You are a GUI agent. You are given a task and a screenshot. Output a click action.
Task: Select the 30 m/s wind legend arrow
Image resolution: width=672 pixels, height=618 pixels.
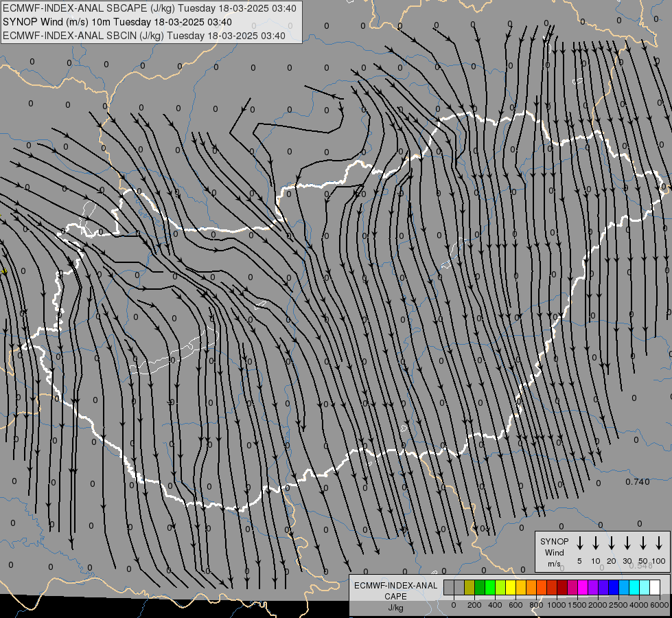coord(627,542)
